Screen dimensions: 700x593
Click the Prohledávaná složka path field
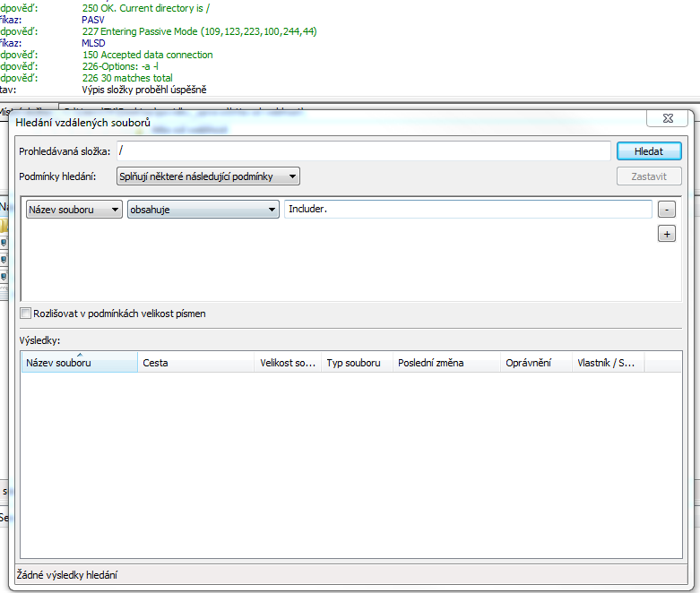point(363,151)
